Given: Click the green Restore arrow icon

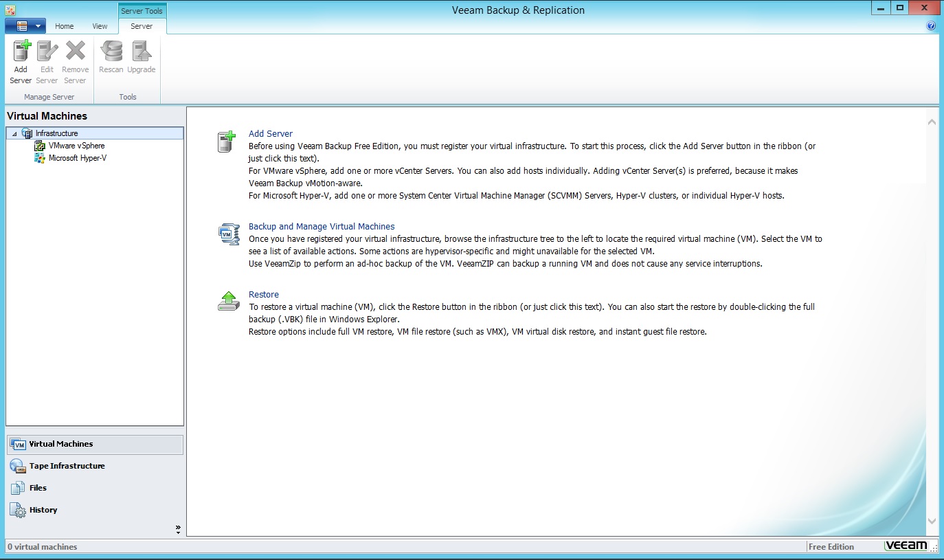Looking at the screenshot, I should pos(228,301).
